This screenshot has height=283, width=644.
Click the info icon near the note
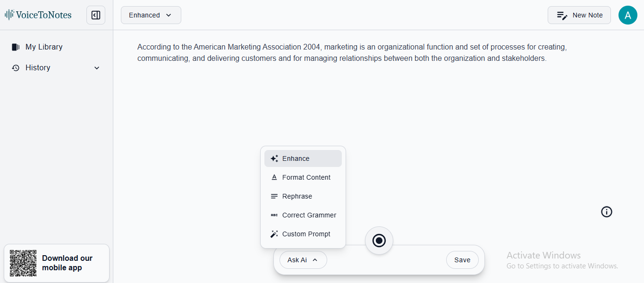606,212
